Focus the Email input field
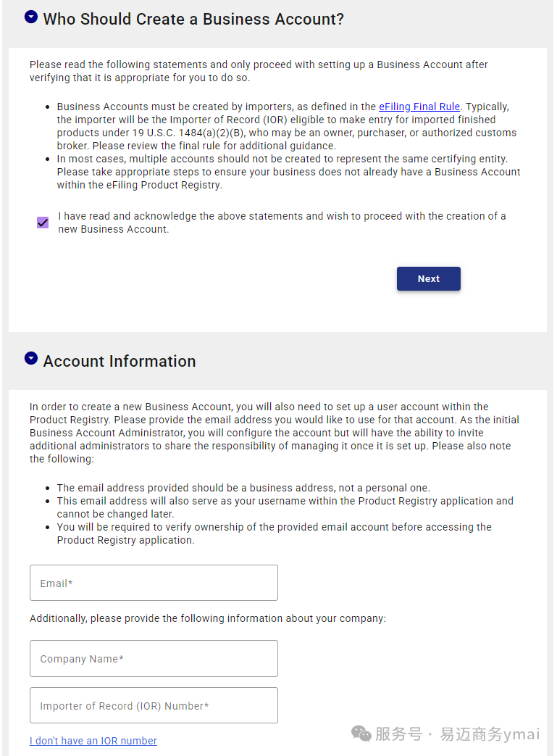The image size is (557, 756). click(154, 583)
